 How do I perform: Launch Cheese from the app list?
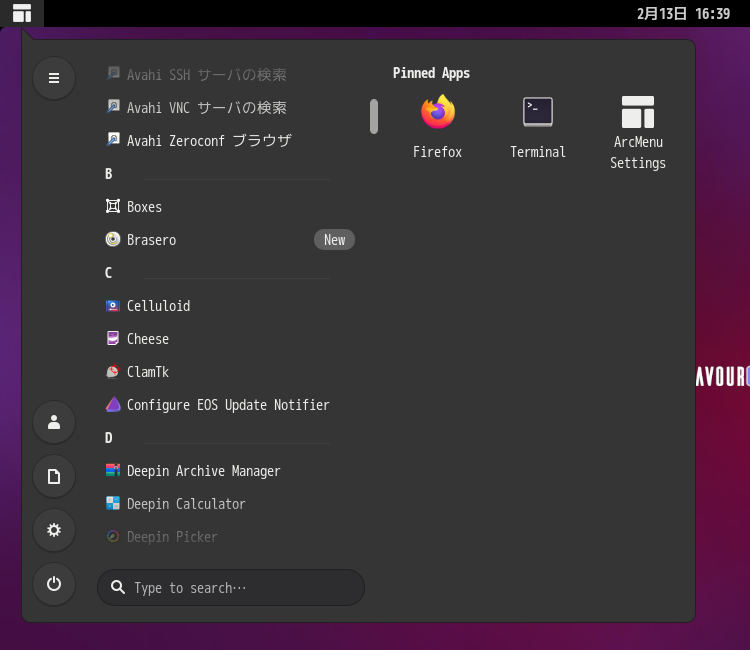tap(230, 339)
